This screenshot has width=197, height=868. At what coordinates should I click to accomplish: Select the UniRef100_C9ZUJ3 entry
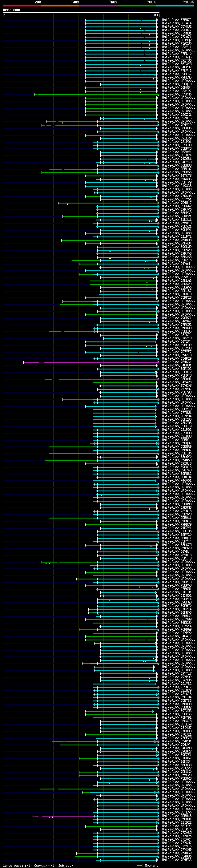(x=177, y=463)
